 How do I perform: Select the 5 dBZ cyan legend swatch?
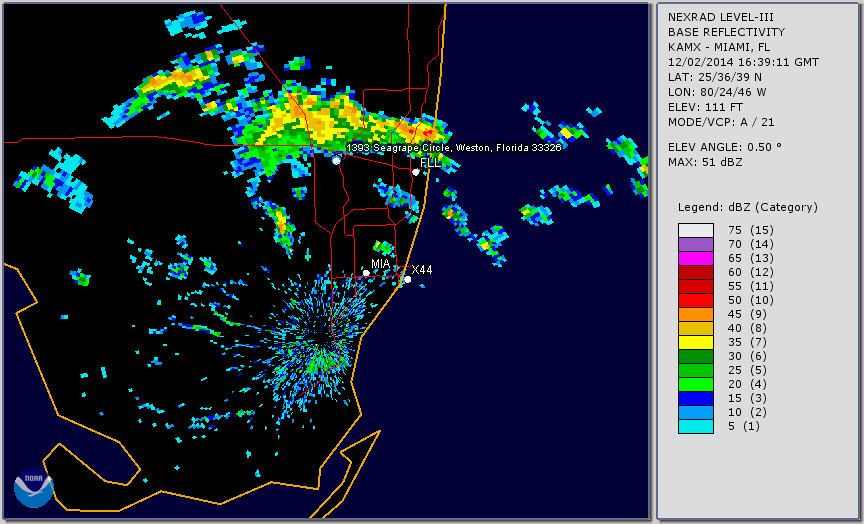(695, 426)
